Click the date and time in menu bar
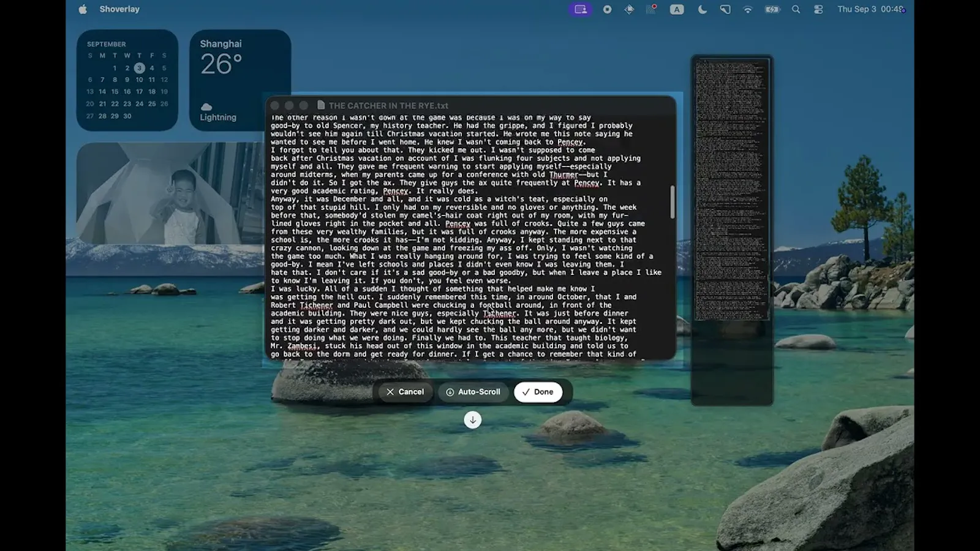The height and width of the screenshot is (551, 980). pyautogui.click(x=870, y=9)
